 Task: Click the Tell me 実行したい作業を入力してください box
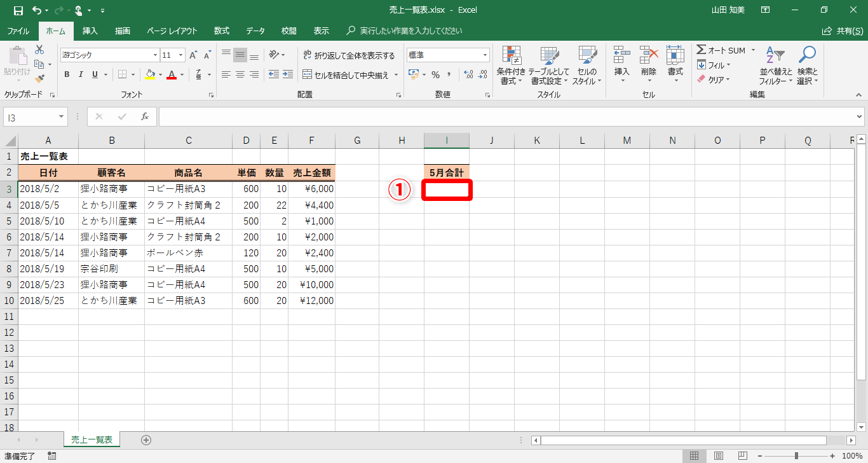(404, 31)
